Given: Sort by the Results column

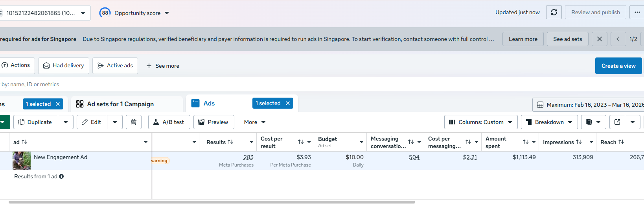Looking at the screenshot, I should (x=230, y=142).
